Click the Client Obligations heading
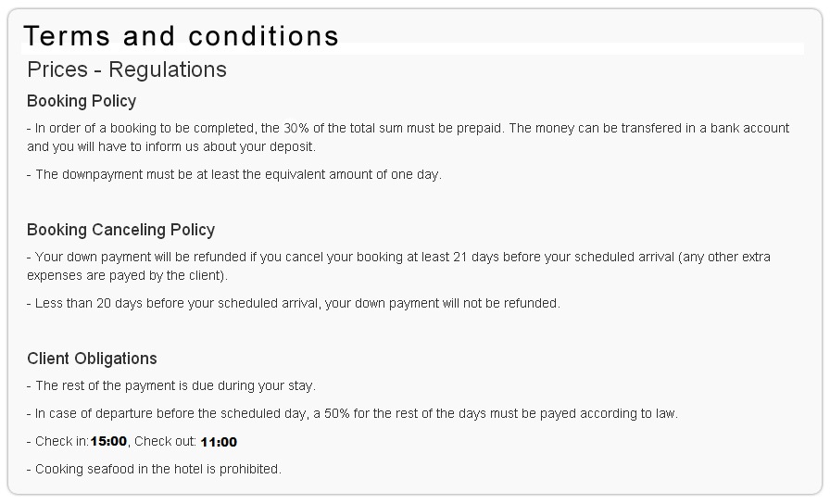The width and height of the screenshot is (830, 504). point(92,359)
